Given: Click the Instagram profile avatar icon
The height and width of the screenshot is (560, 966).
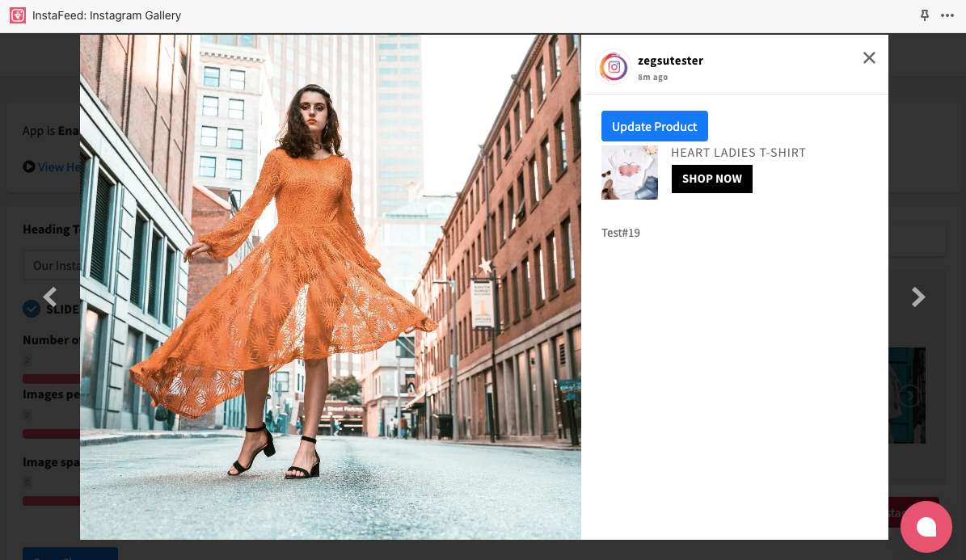Looking at the screenshot, I should (614, 67).
